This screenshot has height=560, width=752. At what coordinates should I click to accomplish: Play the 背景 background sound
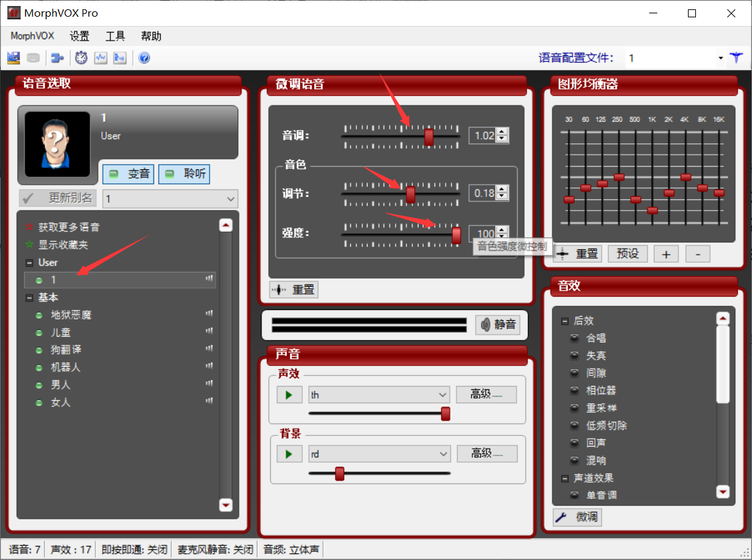pyautogui.click(x=289, y=454)
